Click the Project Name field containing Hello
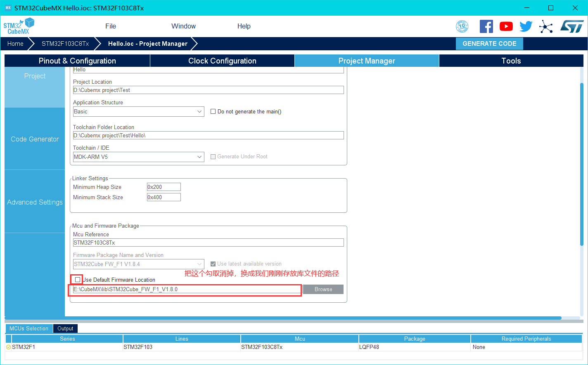588x365 pixels. [x=209, y=70]
